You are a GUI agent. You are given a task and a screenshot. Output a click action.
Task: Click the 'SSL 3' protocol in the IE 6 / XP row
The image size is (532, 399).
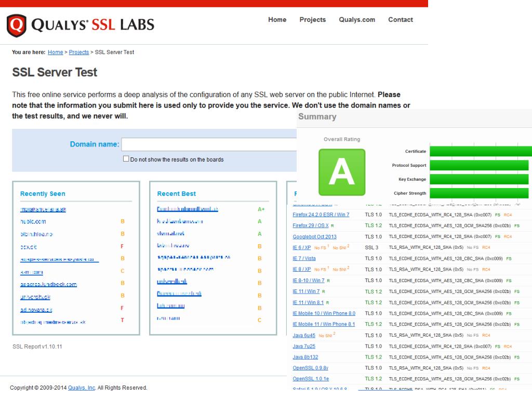tap(371, 248)
